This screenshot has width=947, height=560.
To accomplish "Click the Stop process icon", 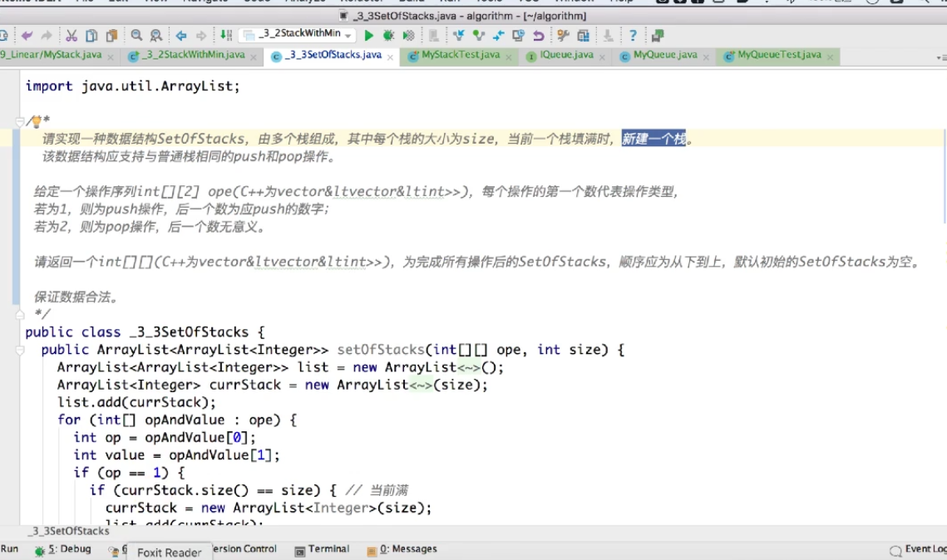I will (x=434, y=36).
